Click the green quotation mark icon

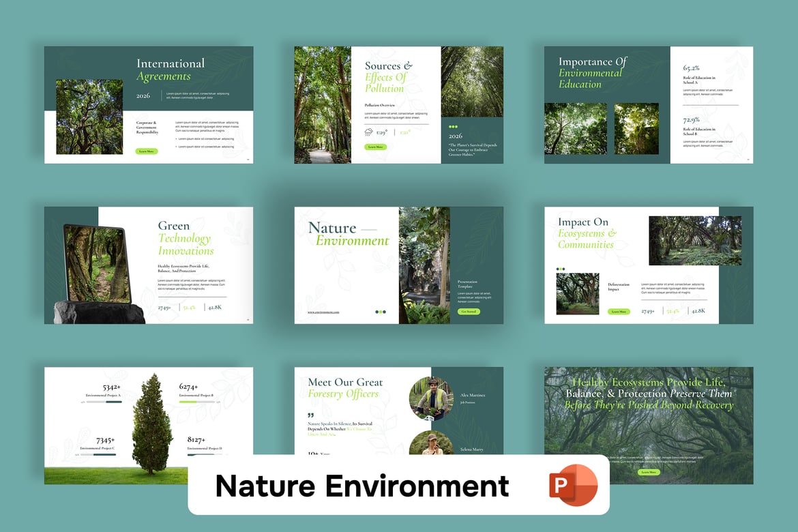pos(310,415)
